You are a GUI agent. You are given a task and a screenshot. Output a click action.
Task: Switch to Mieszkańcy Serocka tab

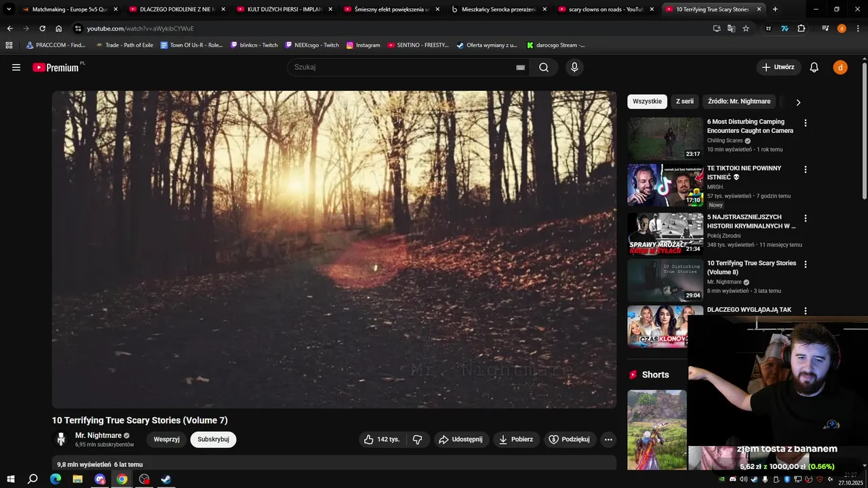click(x=498, y=9)
